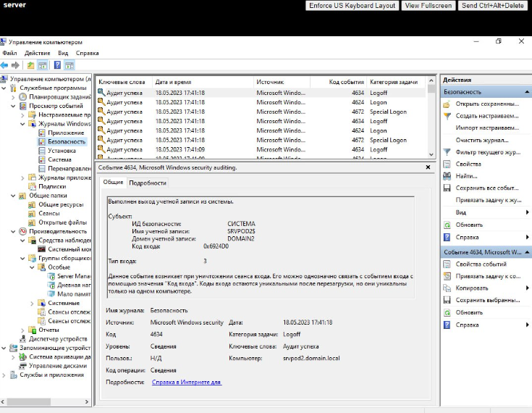The width and height of the screenshot is (532, 413).
Task: Click the Планировщик заданий clock icon
Action: (x=22, y=97)
